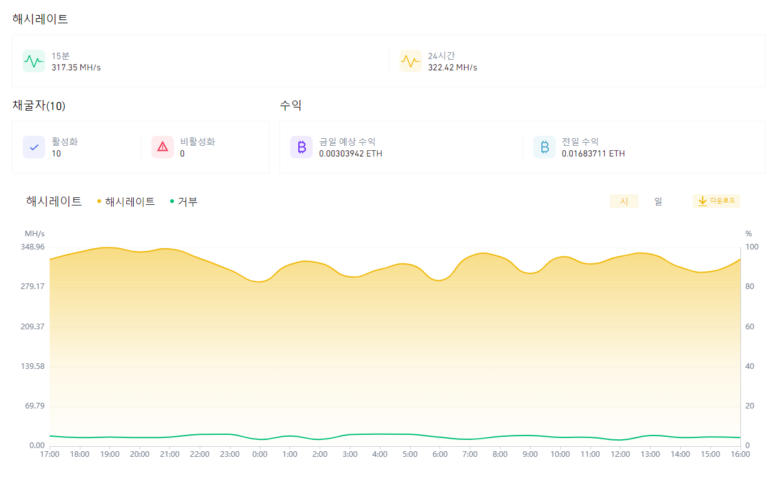Click the 317.35 MH/s hashrate value
Screen dimensions: 768x482
pyautogui.click(x=76, y=68)
